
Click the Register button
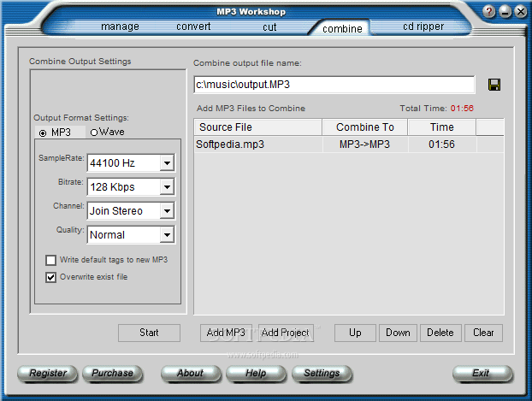point(48,374)
